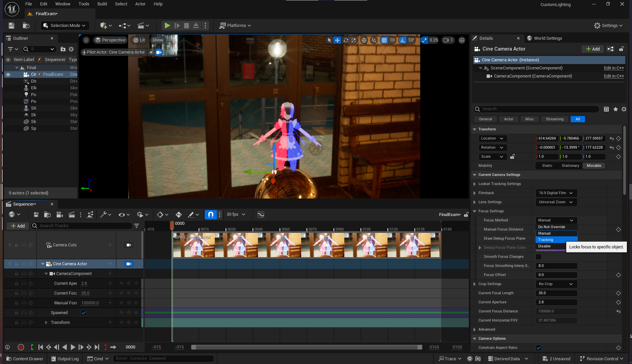Toggle world/local coordinate space globe icon
632x364 pixels.
coord(364,40)
